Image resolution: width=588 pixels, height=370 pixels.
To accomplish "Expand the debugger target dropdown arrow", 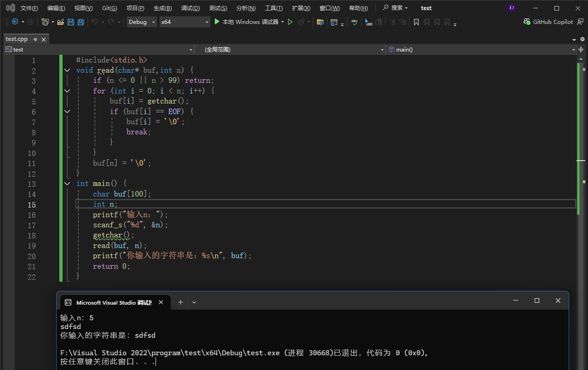I will point(282,22).
